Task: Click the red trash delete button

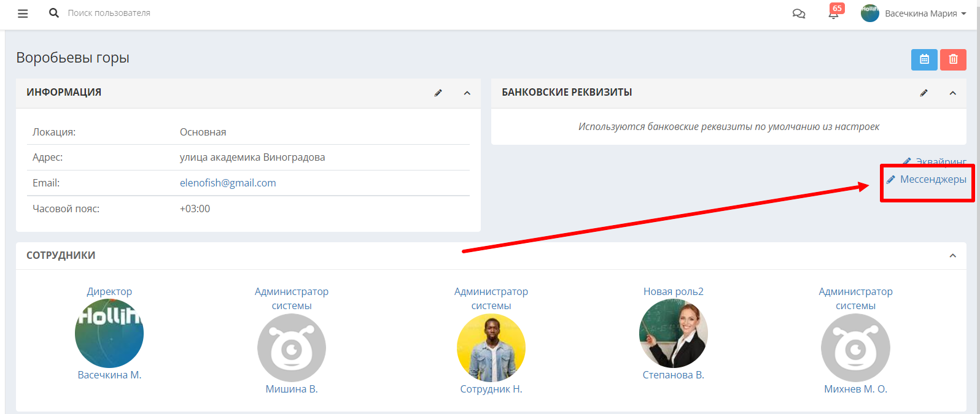Action: pos(953,59)
